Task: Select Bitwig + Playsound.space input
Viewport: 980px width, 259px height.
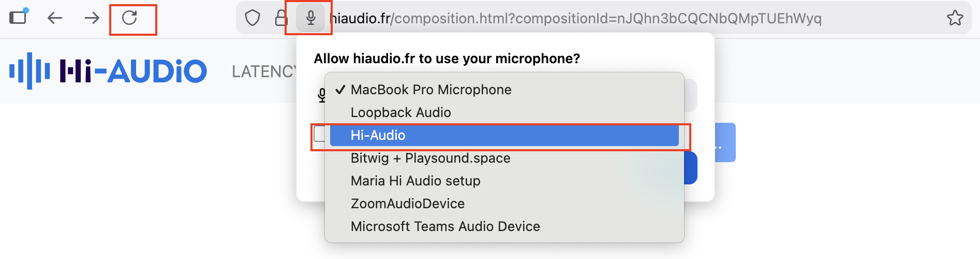Action: pos(430,158)
